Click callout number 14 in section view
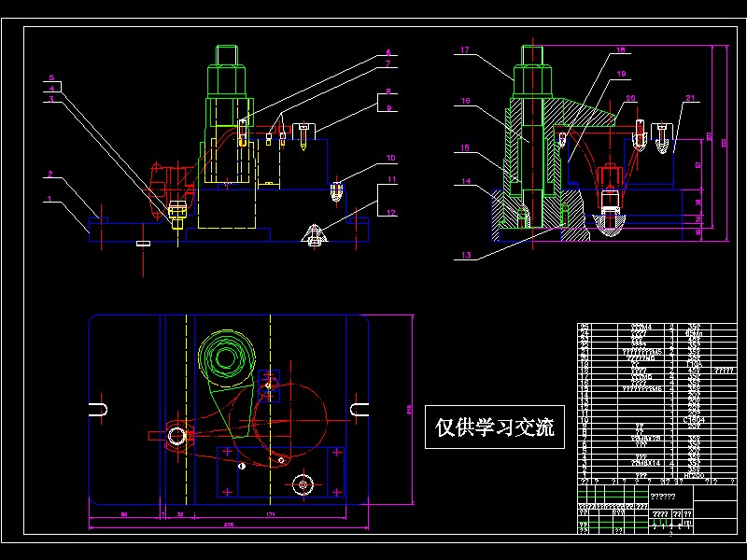The image size is (747, 560). 466,181
